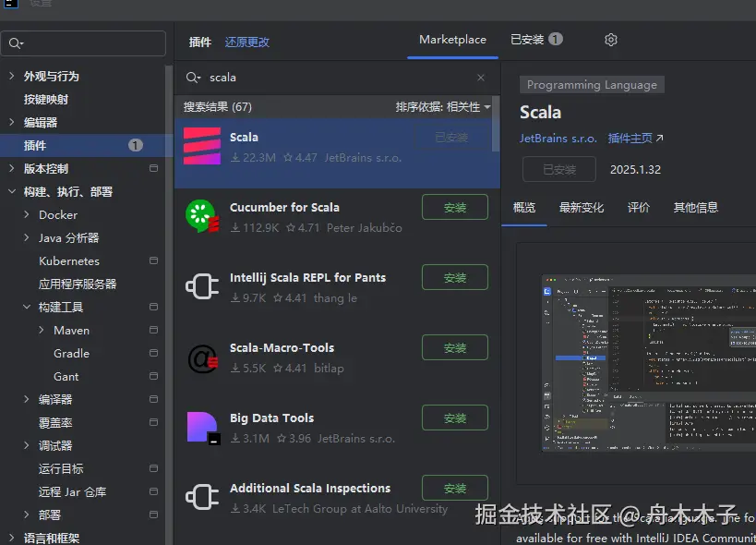The height and width of the screenshot is (545, 756).
Task: Install Big Data Tools plugin
Action: [455, 418]
